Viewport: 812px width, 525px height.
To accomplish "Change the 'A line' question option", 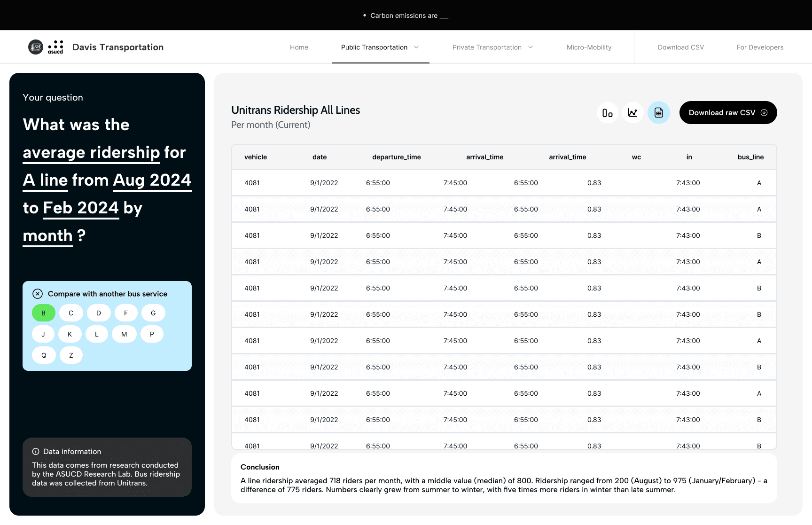I will coord(45,180).
